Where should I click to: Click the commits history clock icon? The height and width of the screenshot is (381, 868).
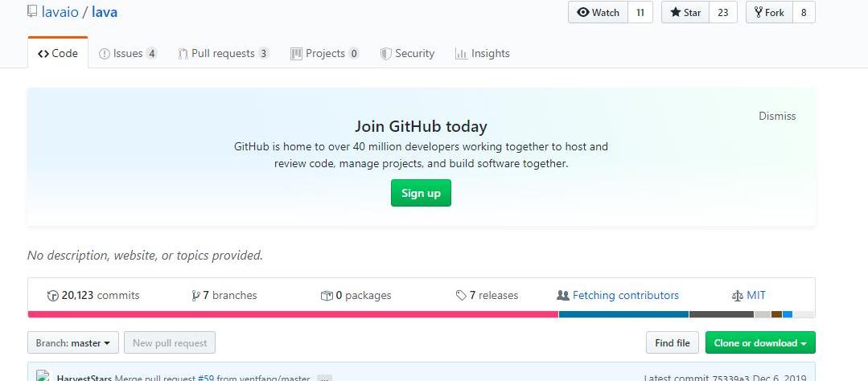(53, 296)
